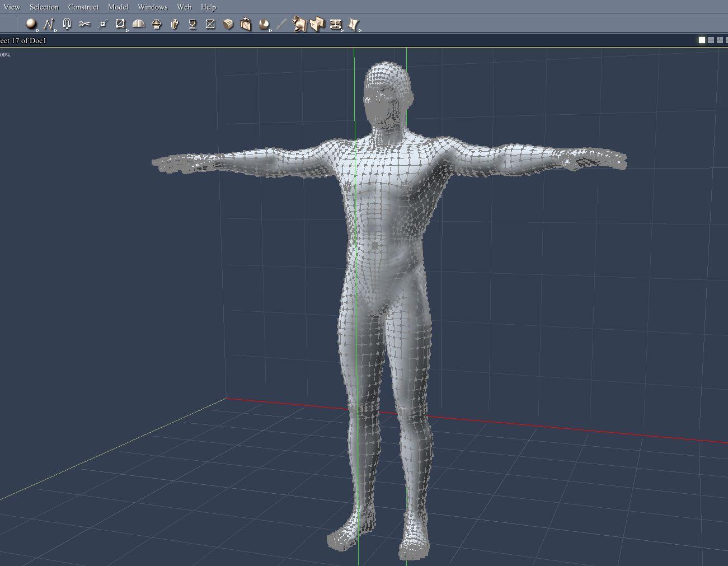Open the Help menu
The image size is (728, 566).
tap(208, 7)
